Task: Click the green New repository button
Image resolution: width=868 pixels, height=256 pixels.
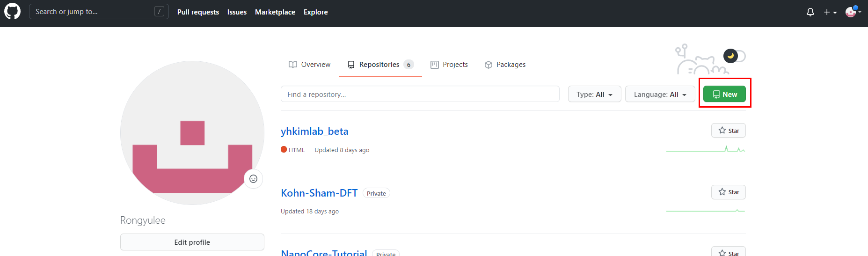Action: tap(724, 94)
